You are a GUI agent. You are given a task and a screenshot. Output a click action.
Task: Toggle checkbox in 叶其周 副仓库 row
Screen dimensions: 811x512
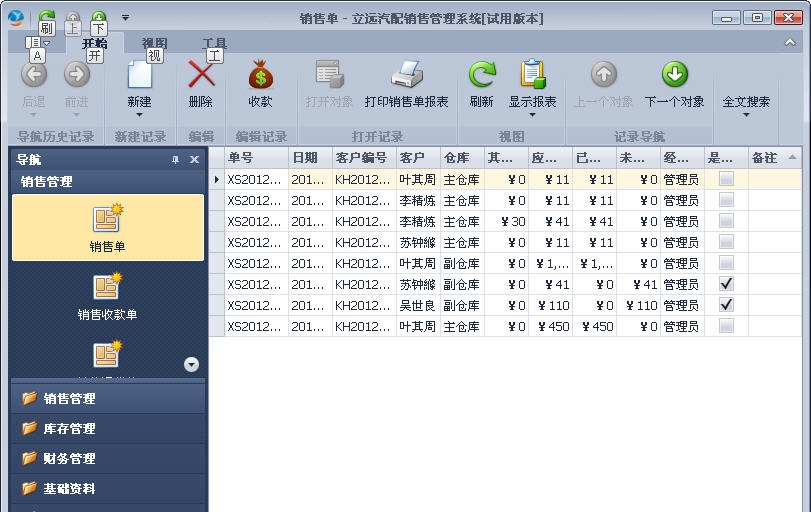tap(726, 263)
